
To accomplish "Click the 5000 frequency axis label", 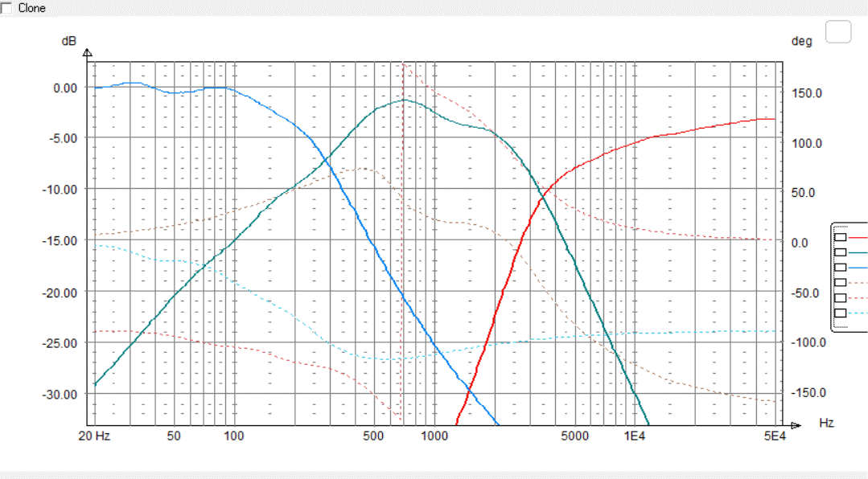I will [574, 436].
